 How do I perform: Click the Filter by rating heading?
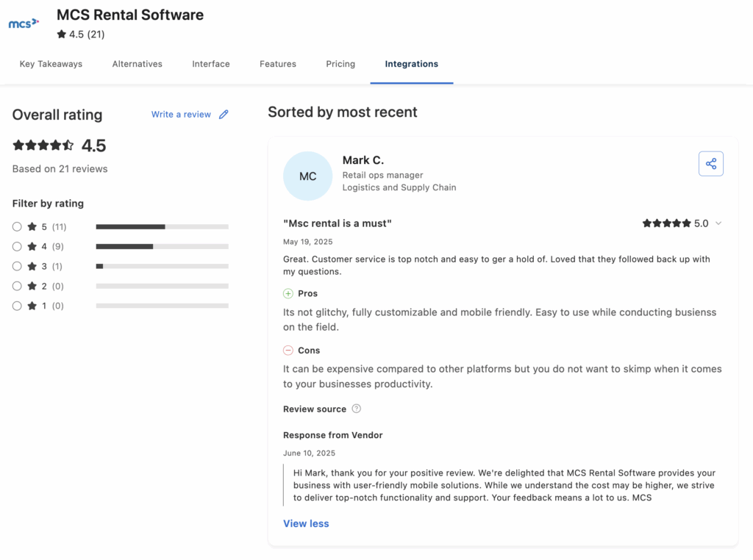click(48, 204)
